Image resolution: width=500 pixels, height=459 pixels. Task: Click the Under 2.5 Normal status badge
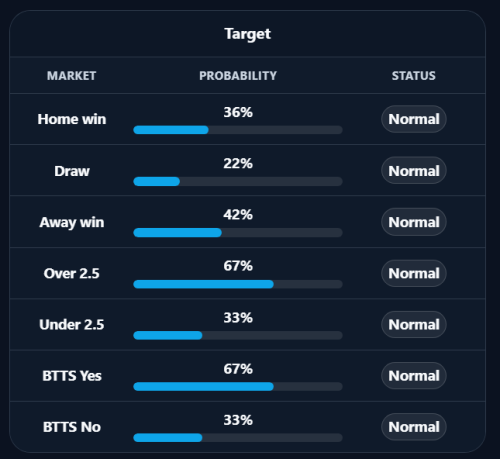(414, 325)
